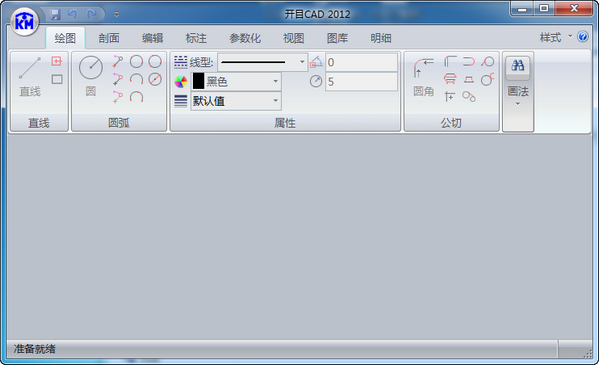Open the KM application menu button

pyautogui.click(x=24, y=22)
